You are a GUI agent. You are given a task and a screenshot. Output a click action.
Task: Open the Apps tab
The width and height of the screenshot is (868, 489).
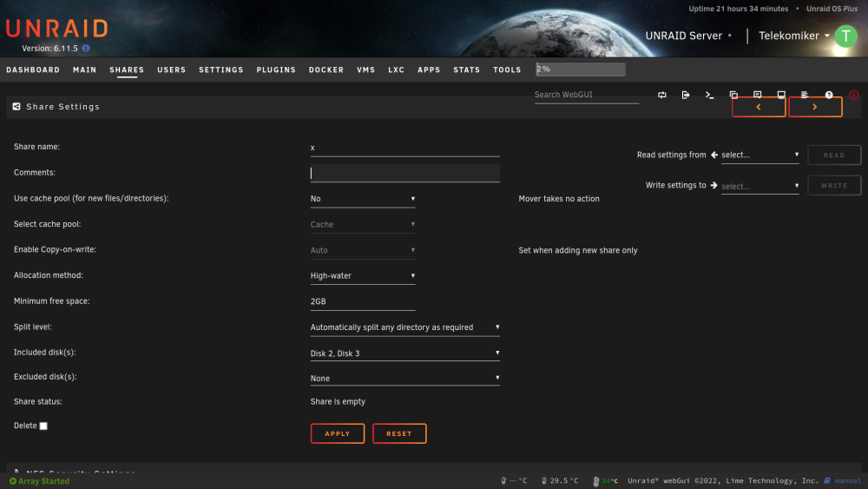pos(429,69)
